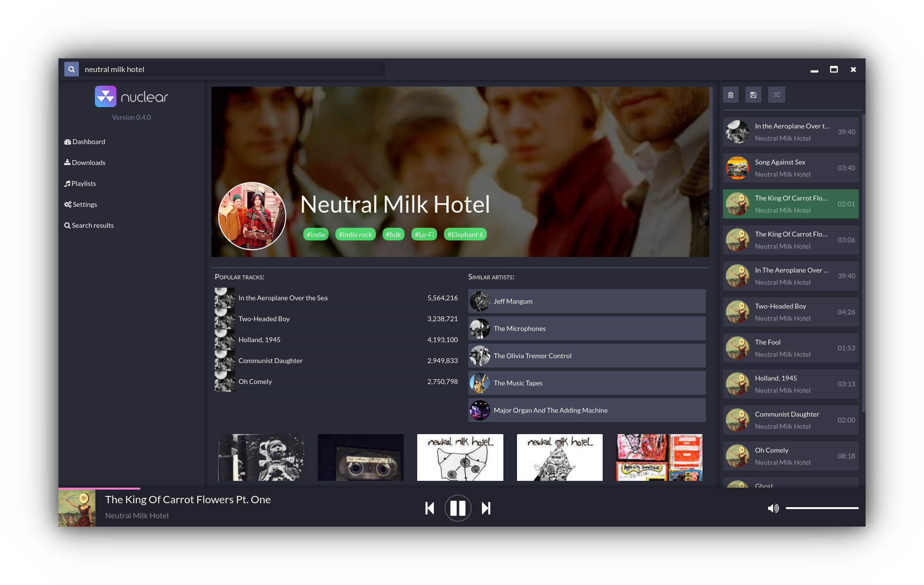The image size is (924, 585).
Task: Open similar artist The Olivia Tremor Control
Action: tap(587, 356)
